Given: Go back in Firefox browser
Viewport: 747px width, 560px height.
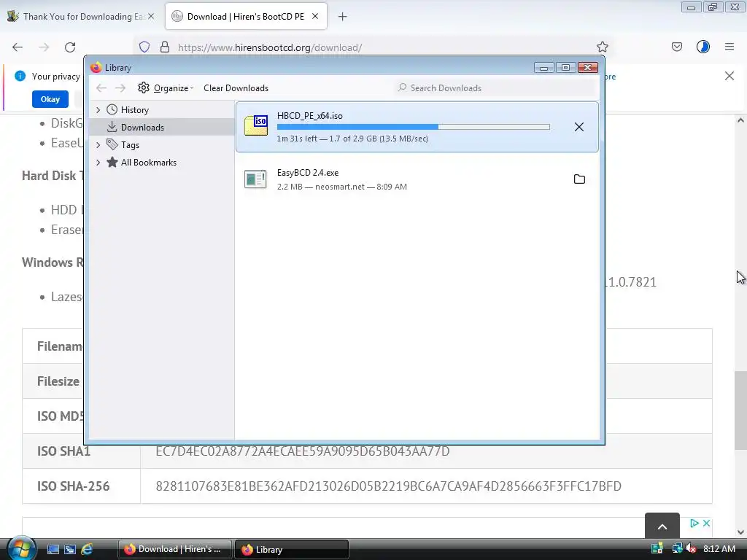Looking at the screenshot, I should 18,47.
